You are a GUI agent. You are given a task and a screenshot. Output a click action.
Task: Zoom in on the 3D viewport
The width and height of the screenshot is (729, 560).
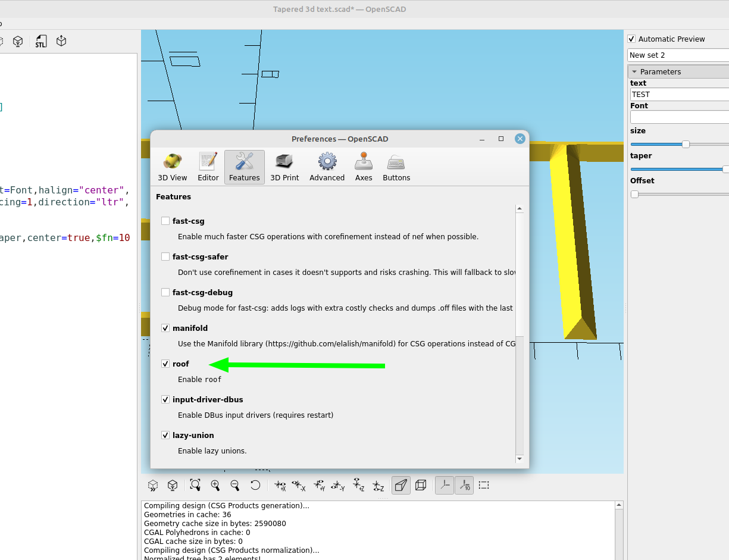point(215,485)
